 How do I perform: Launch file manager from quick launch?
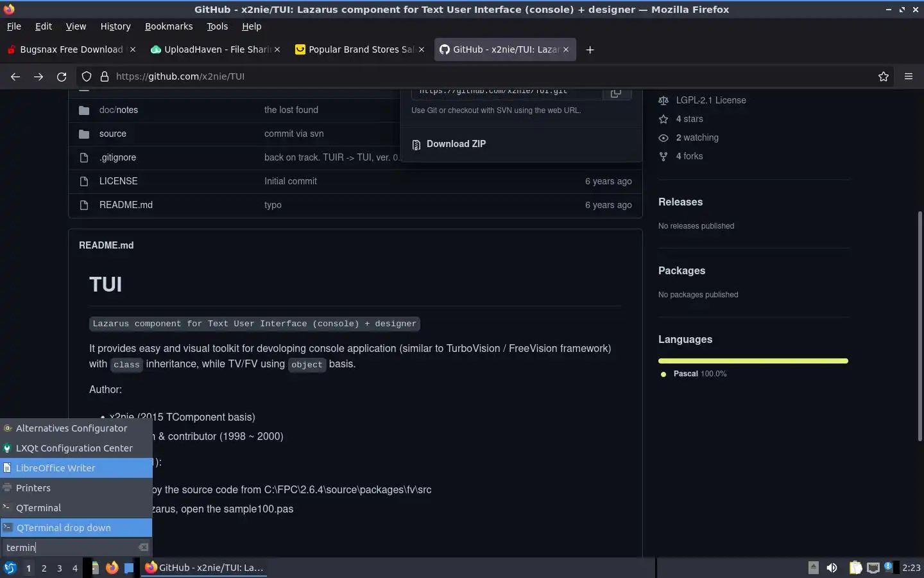[95, 568]
